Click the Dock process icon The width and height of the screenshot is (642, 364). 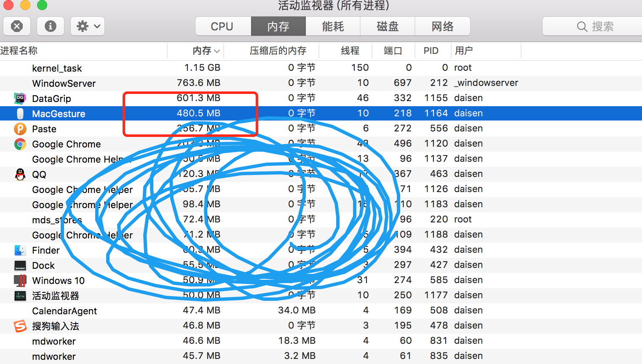(20, 265)
